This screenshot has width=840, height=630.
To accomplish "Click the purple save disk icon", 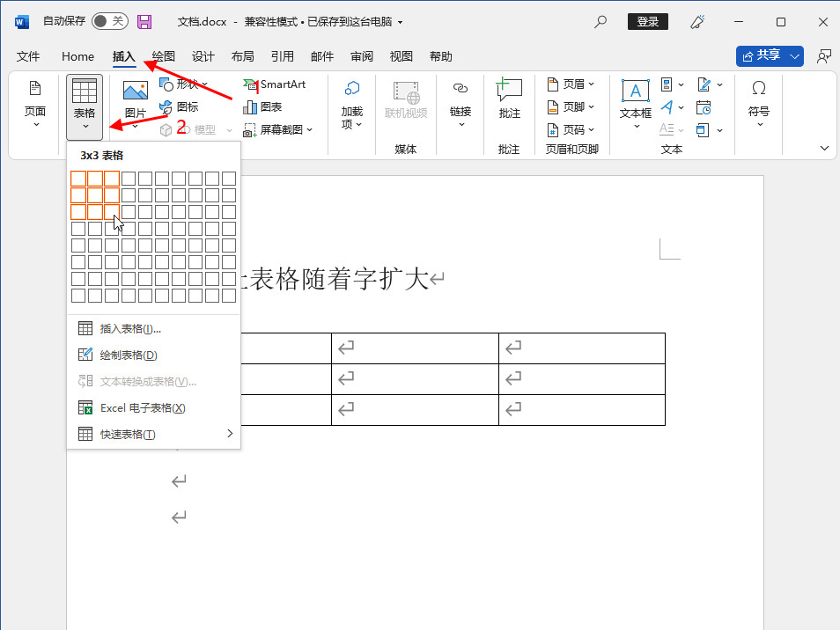I will click(144, 22).
